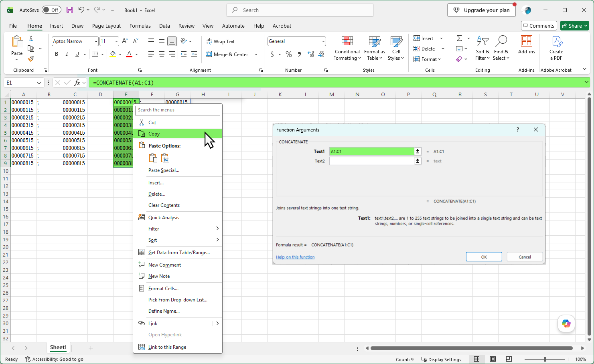Expand the Name Box dropdown arrow
The width and height of the screenshot is (594, 364).
pyautogui.click(x=39, y=83)
